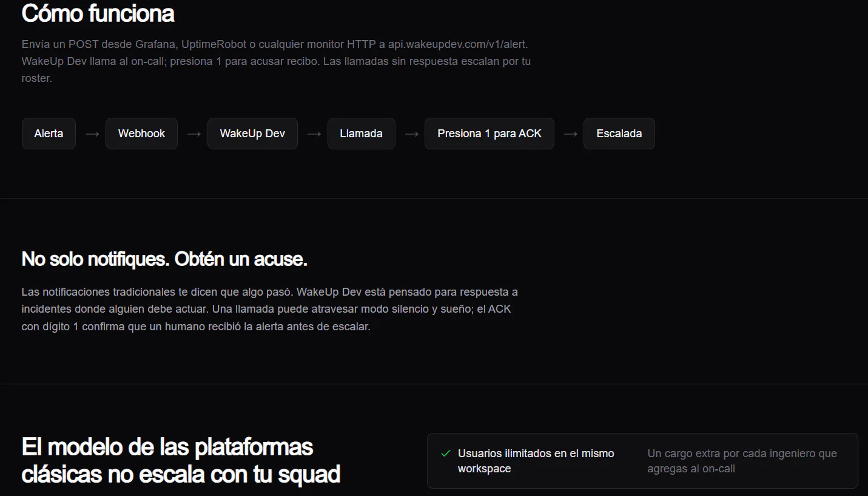
Task: Click the 'No solo notifiques. Obtén un acuse.' heading
Action: [164, 259]
